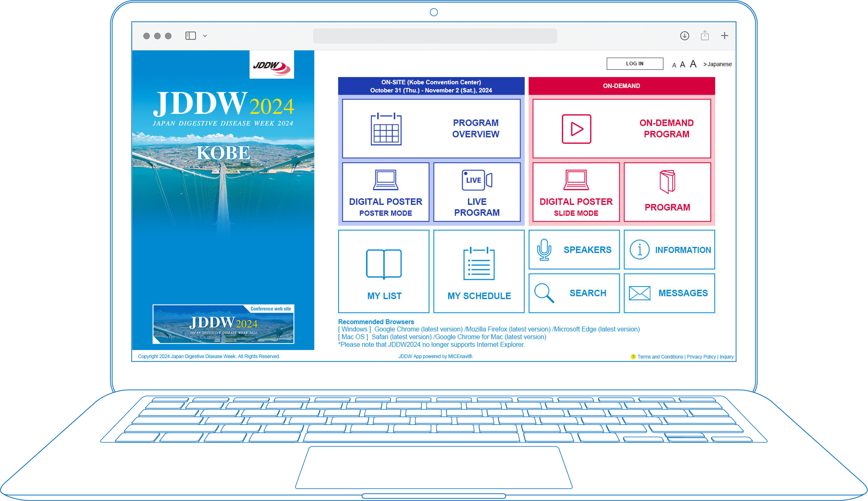Select the medium font size A
Viewport: 868px width, 501px height.
(x=683, y=64)
